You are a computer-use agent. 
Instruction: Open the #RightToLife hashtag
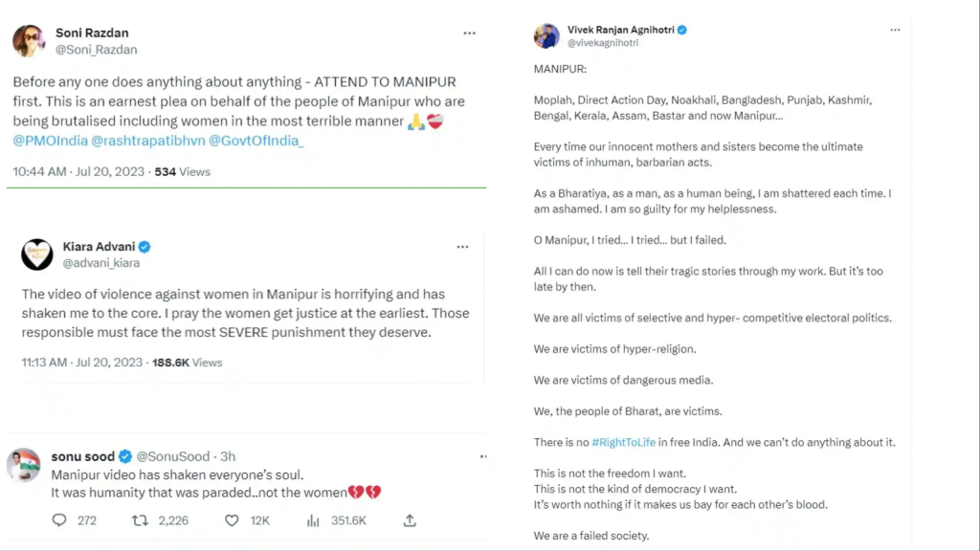click(623, 442)
